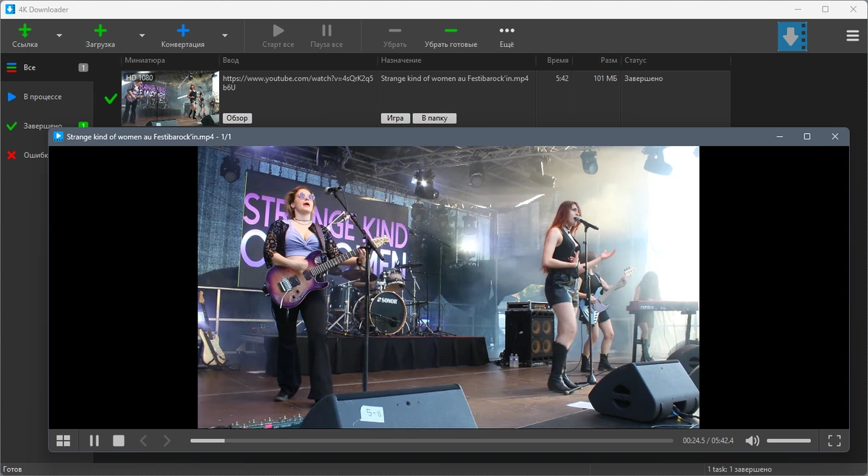The image size is (868, 476).
Task: Click the green plus Ссылка button
Action: 25,35
